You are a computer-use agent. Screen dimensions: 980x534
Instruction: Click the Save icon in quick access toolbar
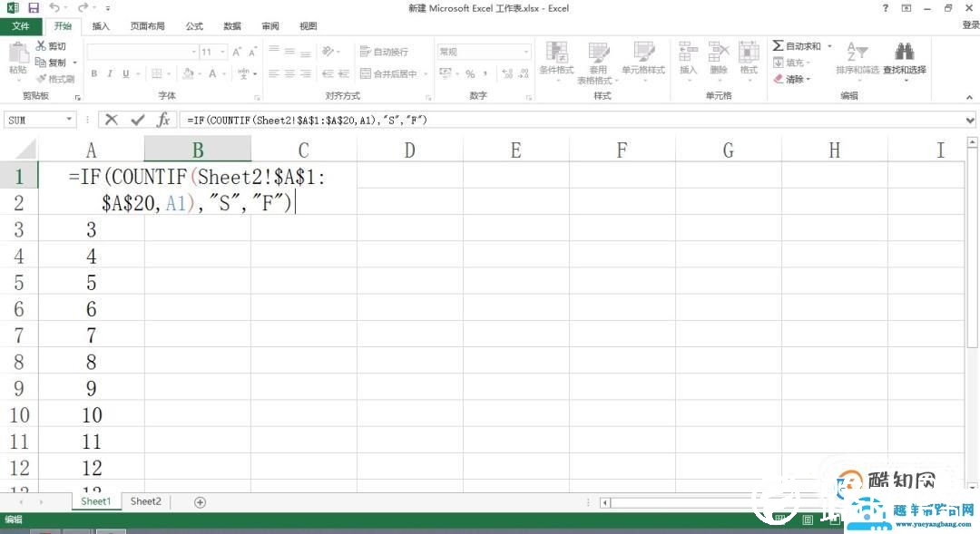pyautogui.click(x=34, y=8)
